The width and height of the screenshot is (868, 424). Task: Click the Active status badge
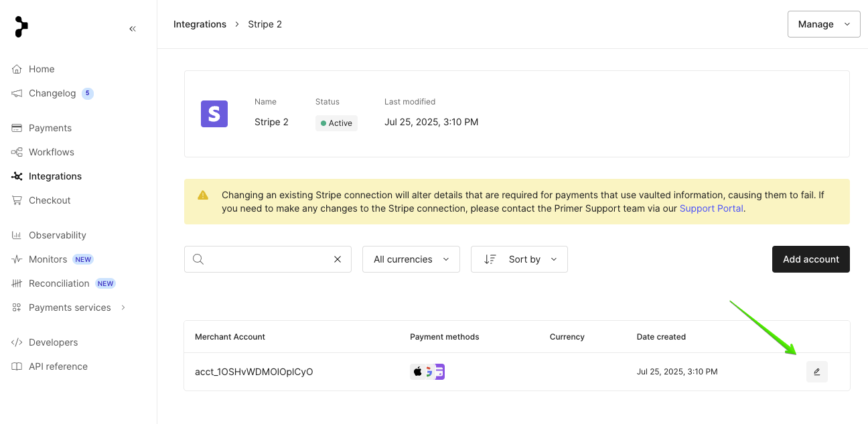(x=336, y=123)
